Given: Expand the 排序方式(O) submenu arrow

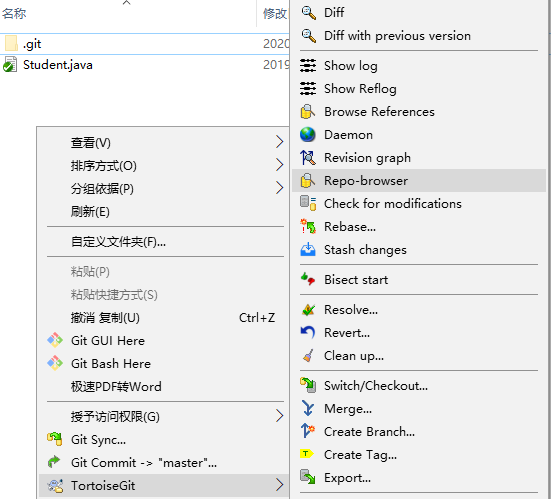Looking at the screenshot, I should pyautogui.click(x=279, y=164).
